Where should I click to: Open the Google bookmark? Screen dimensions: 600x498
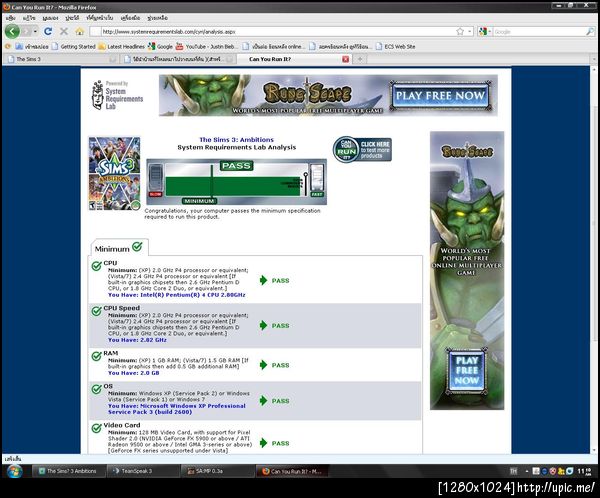(161, 46)
